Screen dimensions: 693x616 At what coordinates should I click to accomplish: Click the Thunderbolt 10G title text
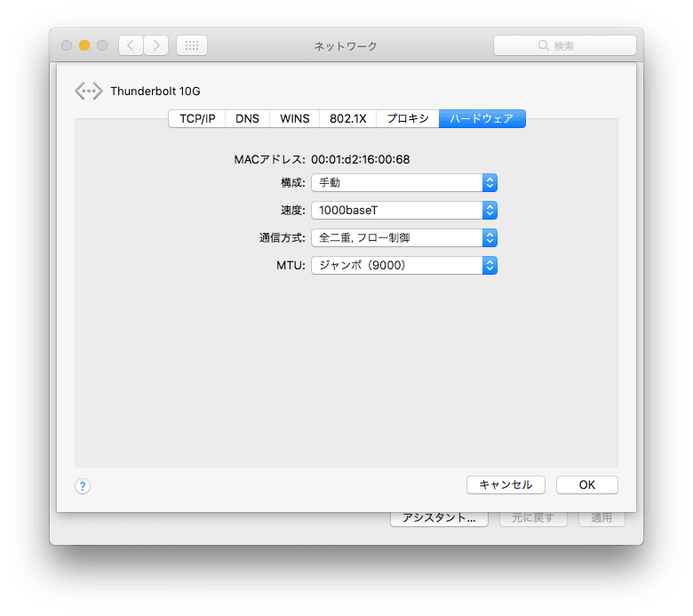(155, 91)
